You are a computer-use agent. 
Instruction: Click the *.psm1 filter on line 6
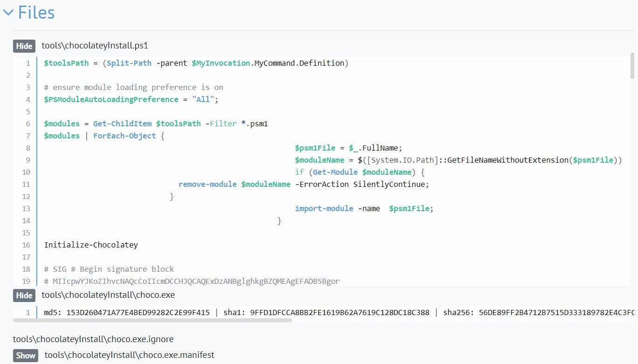click(x=254, y=124)
